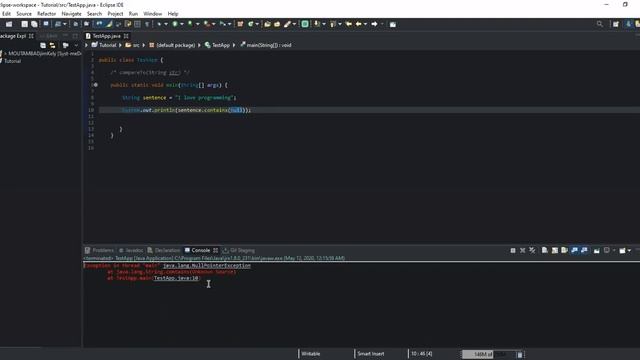640x360 pixels.
Task: Go Forward with right arrow icon
Action: [374, 24]
